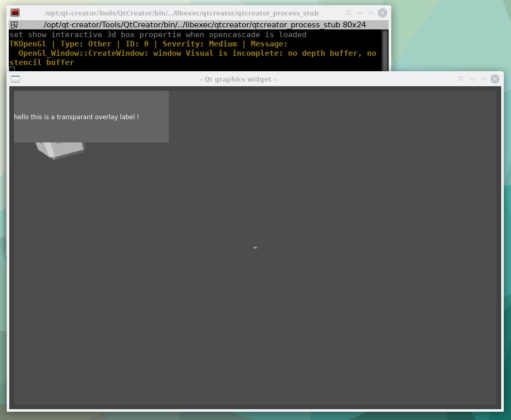Click the small object at viewport center
The height and width of the screenshot is (420, 511).
[255, 248]
